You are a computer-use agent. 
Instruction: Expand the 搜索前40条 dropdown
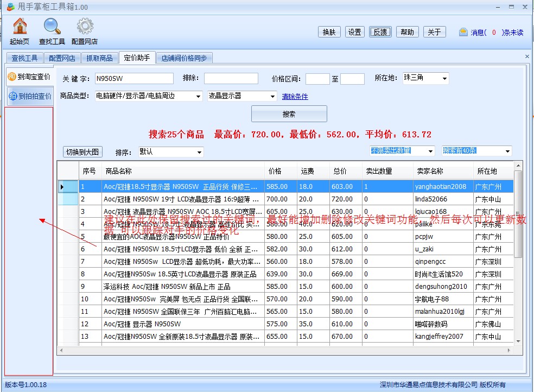click(507, 151)
